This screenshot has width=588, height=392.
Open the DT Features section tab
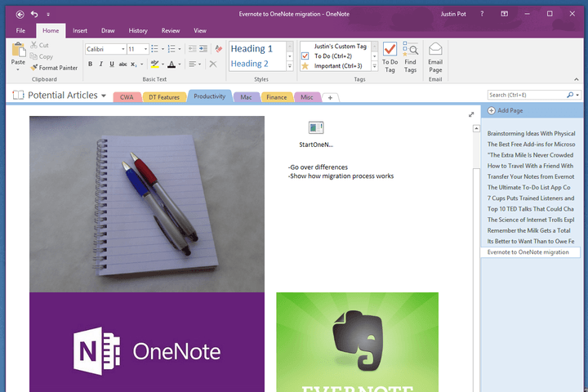click(x=164, y=97)
